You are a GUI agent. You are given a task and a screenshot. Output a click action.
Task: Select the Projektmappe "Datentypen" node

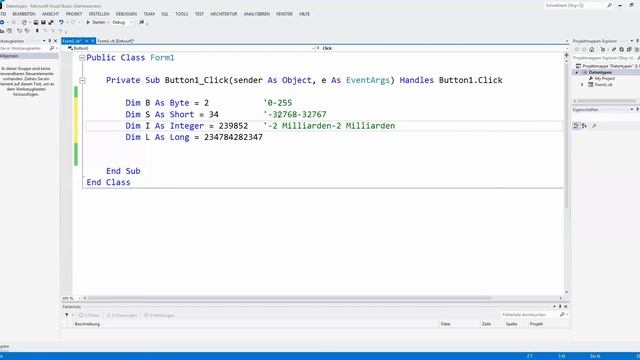(608, 66)
